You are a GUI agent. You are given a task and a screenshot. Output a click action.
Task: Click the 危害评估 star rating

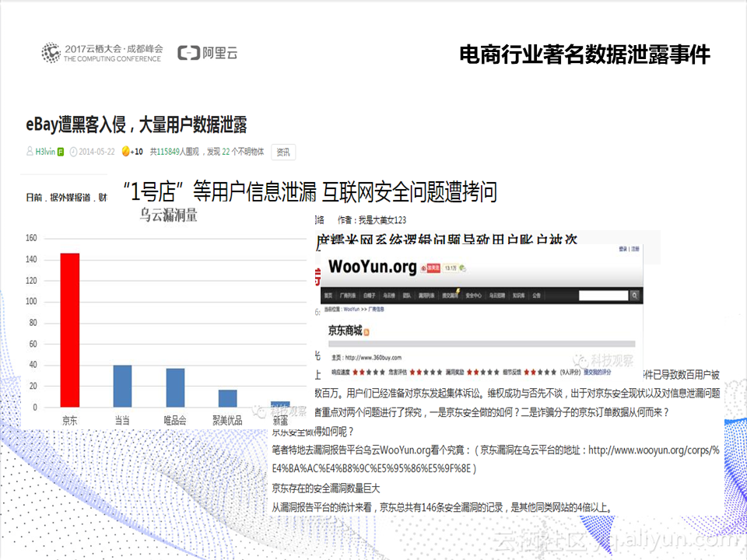(426, 373)
